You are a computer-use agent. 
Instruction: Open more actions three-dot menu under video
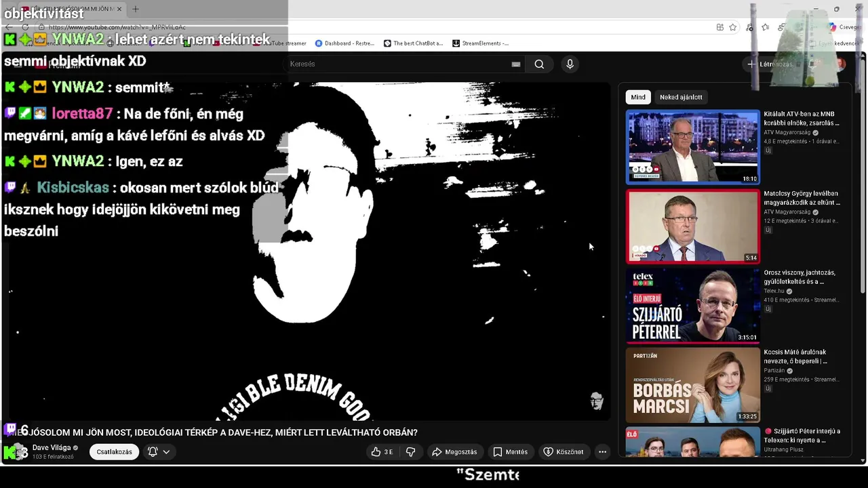tap(602, 452)
